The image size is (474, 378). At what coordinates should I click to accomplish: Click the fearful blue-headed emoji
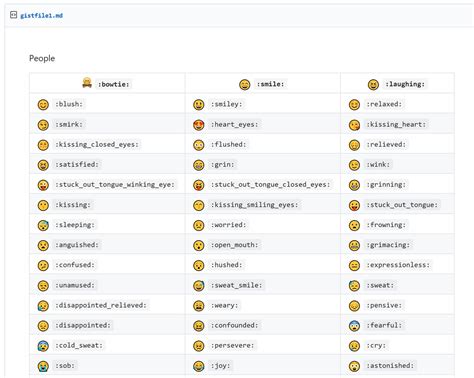(354, 326)
